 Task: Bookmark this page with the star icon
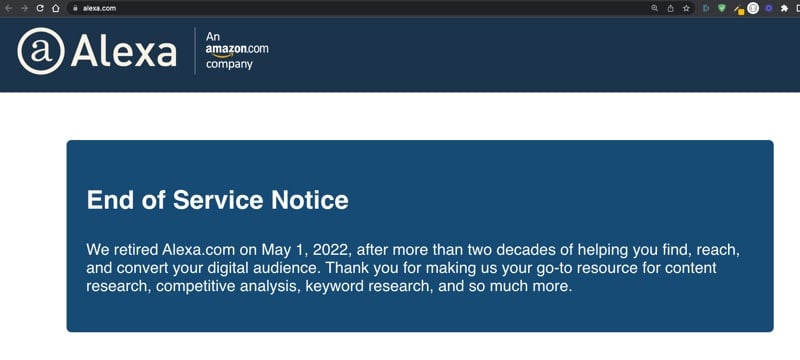(x=686, y=8)
